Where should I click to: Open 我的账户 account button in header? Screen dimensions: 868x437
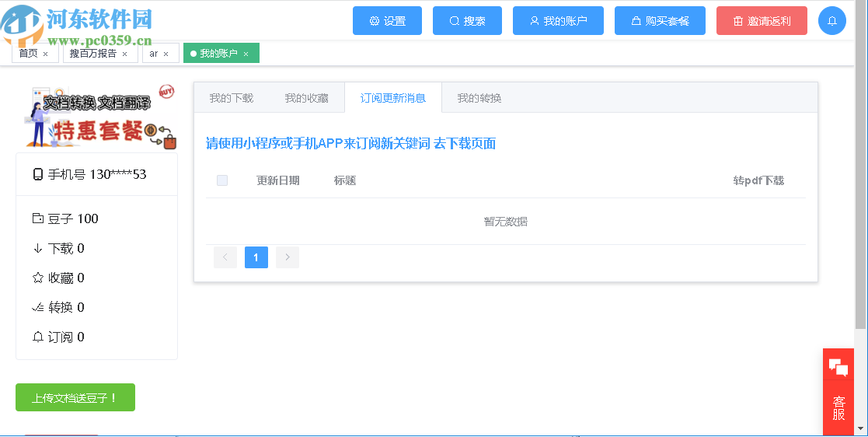coord(558,21)
